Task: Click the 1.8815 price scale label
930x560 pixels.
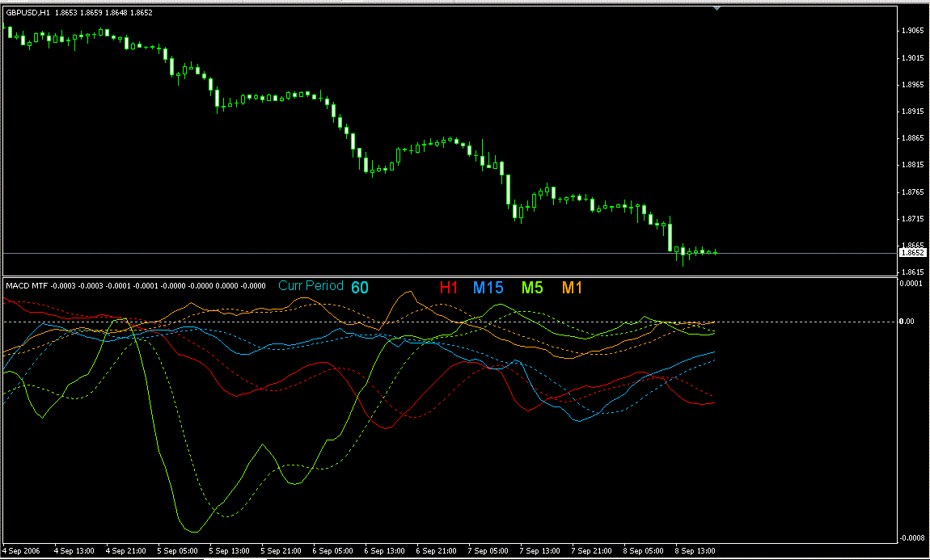Action: [912, 165]
